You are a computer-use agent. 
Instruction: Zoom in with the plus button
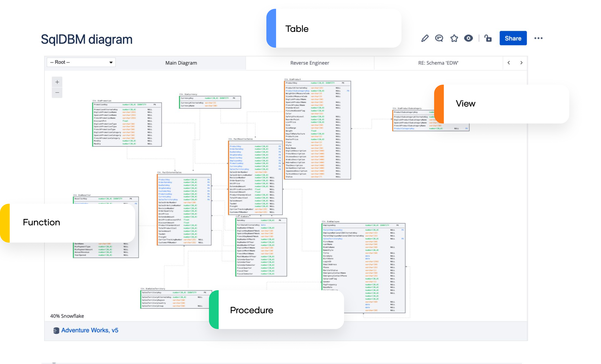tap(57, 82)
